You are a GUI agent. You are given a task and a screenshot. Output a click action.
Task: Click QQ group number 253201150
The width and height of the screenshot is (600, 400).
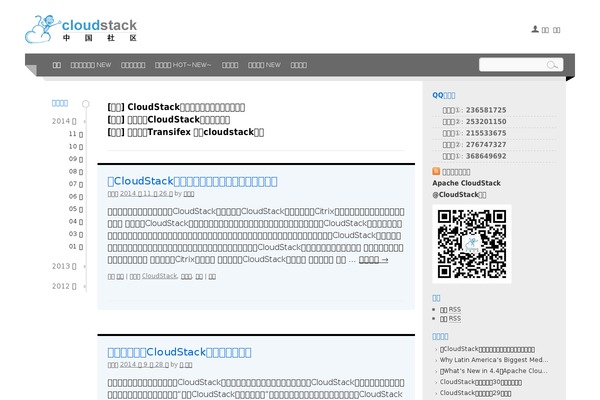(486, 122)
